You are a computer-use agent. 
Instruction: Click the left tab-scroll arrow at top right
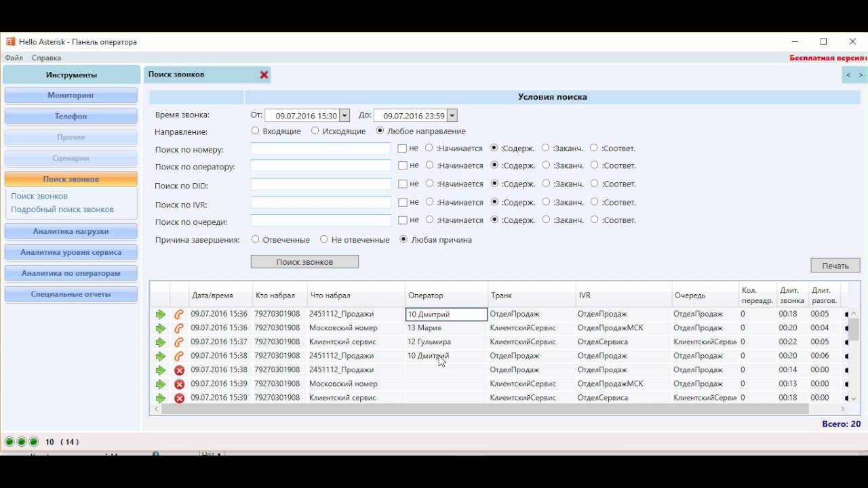point(848,75)
